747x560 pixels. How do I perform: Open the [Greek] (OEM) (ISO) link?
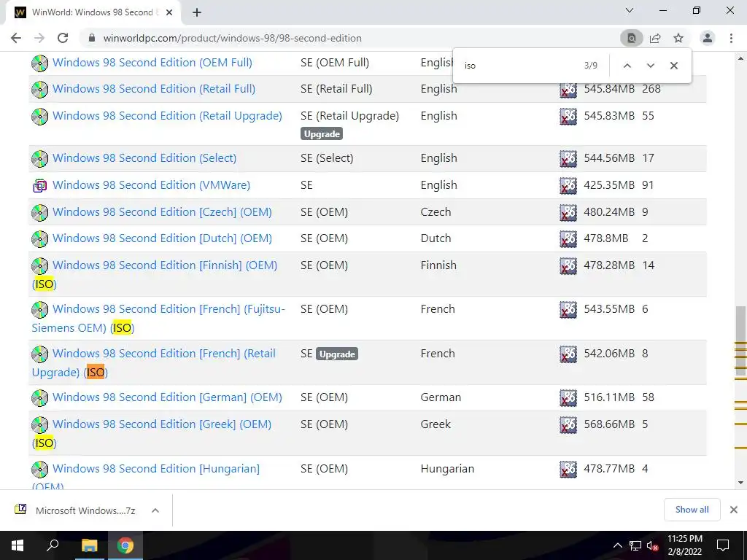click(x=162, y=424)
